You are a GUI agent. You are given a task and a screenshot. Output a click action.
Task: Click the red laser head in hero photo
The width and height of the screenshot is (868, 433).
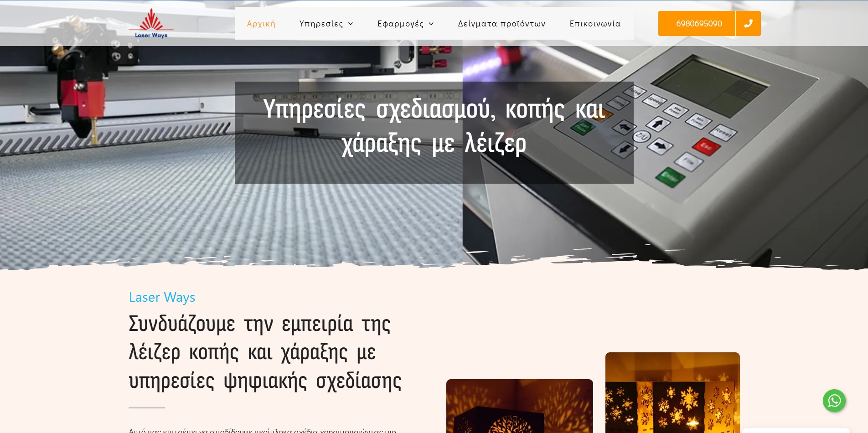[83, 96]
